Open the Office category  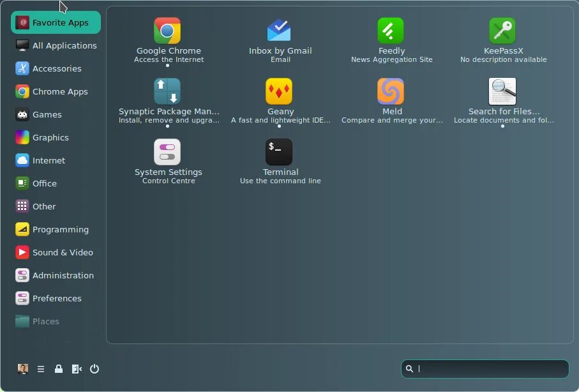click(x=56, y=183)
